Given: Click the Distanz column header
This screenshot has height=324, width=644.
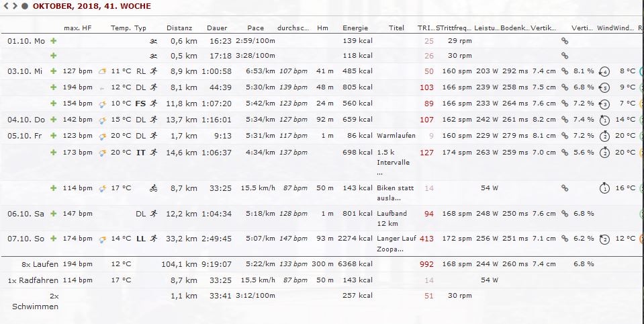Looking at the screenshot, I should 179,28.
